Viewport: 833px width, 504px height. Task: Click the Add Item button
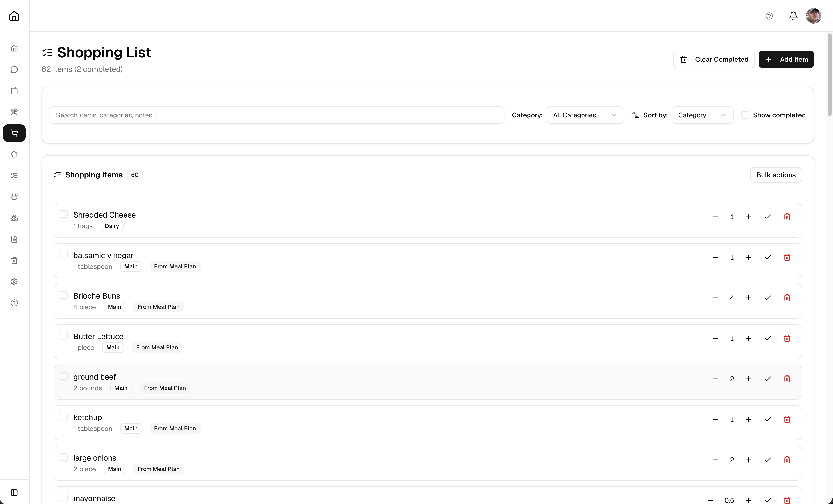[x=786, y=60]
